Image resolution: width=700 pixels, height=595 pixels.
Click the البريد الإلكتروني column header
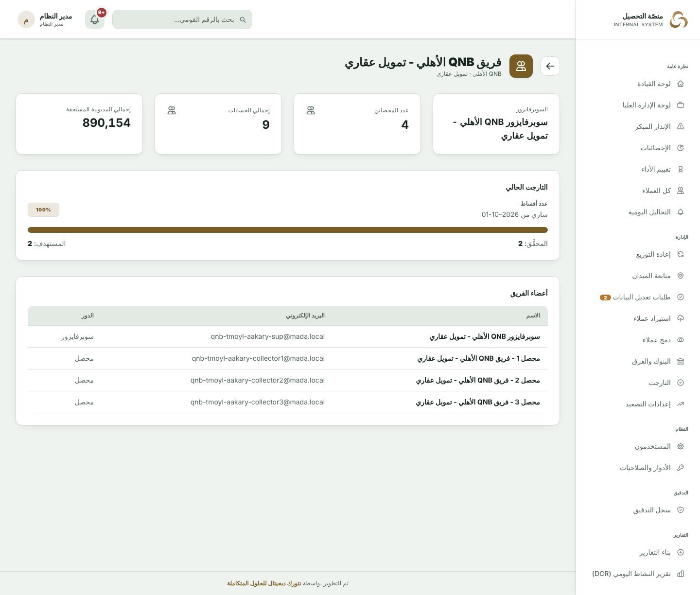[x=305, y=315]
